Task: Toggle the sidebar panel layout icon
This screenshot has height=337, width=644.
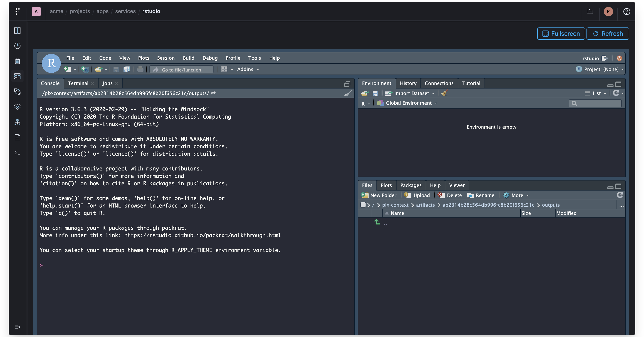Action: (17, 31)
